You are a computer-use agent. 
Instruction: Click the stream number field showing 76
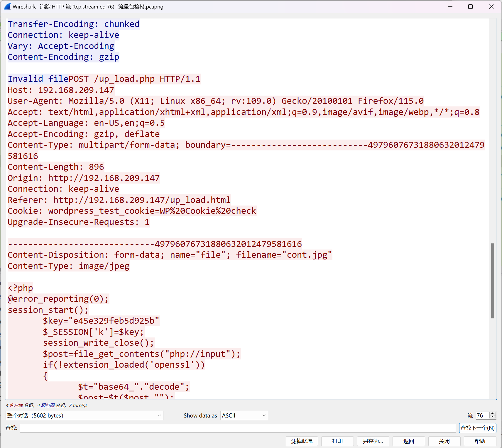[482, 415]
